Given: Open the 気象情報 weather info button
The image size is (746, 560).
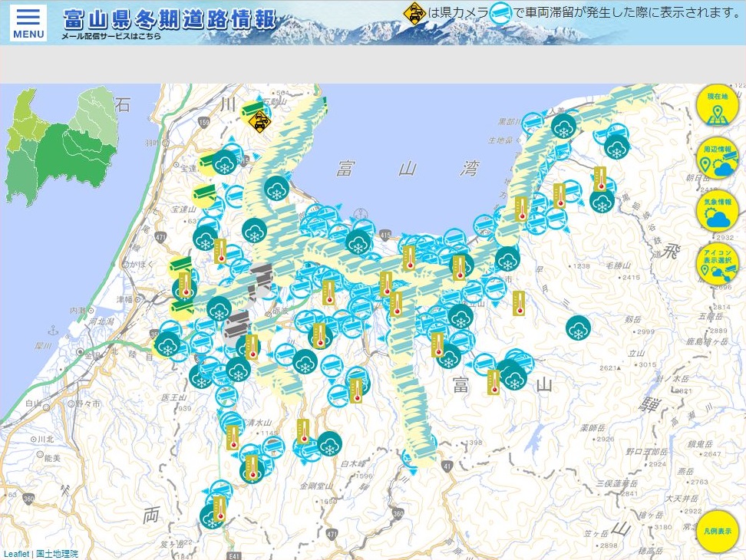Looking at the screenshot, I should coord(718,211).
